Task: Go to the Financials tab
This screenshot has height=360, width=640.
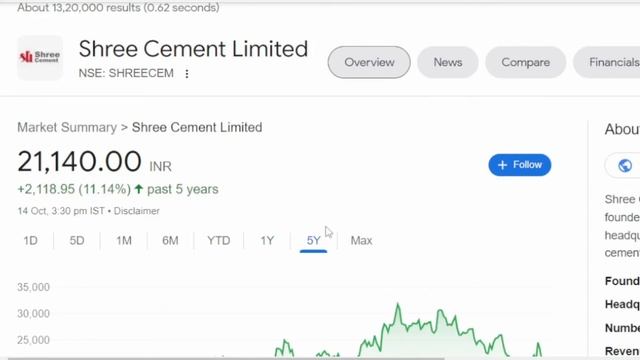Action: pos(608,62)
